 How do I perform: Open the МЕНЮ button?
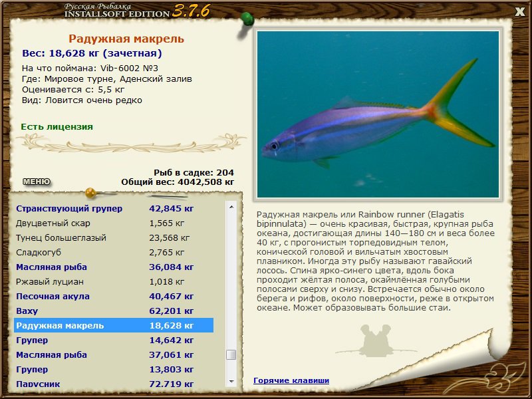click(37, 182)
